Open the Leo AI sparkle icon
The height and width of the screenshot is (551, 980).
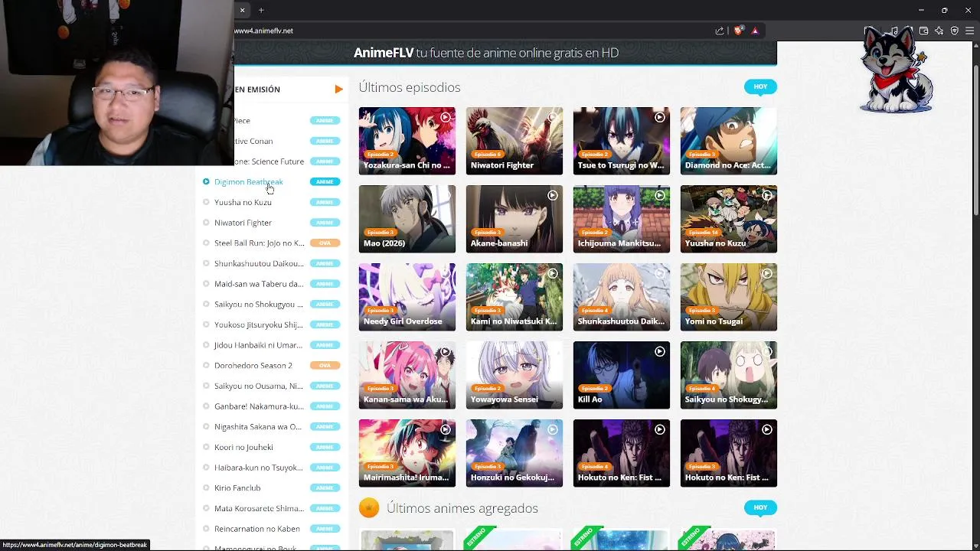tap(939, 31)
